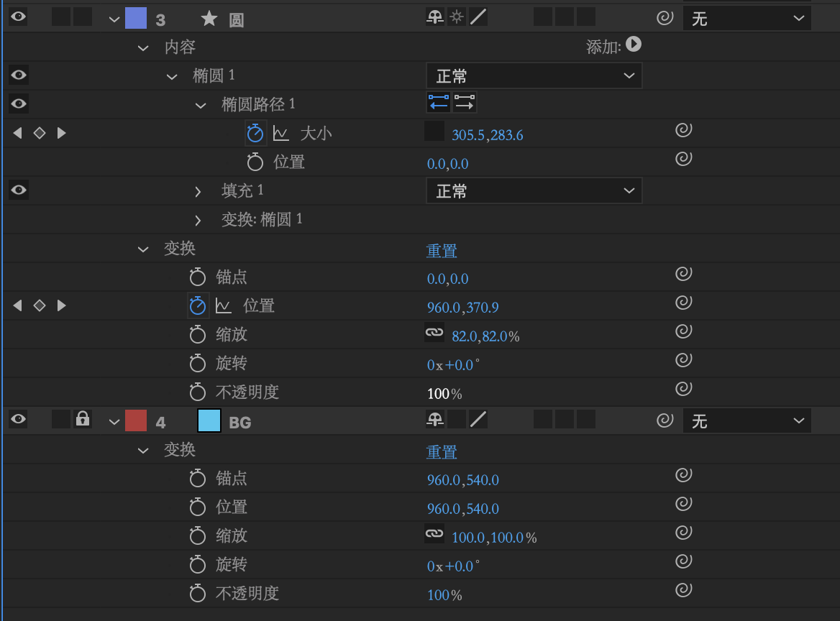Expand the 填充 1 property group
This screenshot has height=621, width=840.
pyautogui.click(x=198, y=191)
